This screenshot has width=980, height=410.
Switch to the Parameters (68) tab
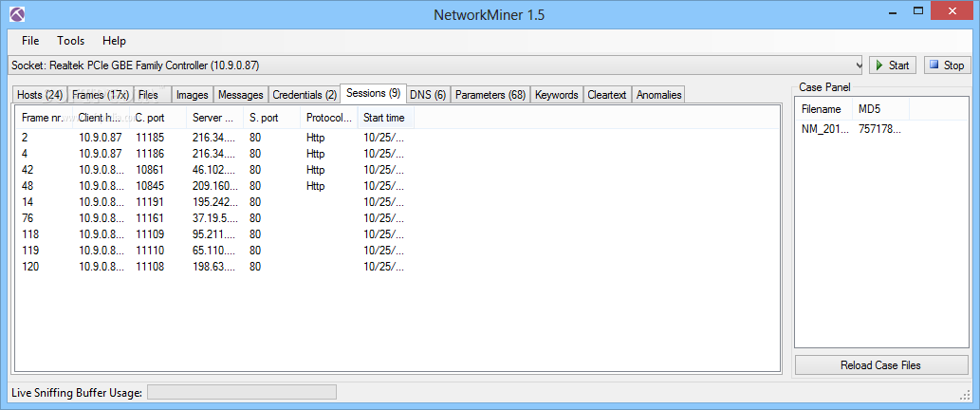pos(490,95)
